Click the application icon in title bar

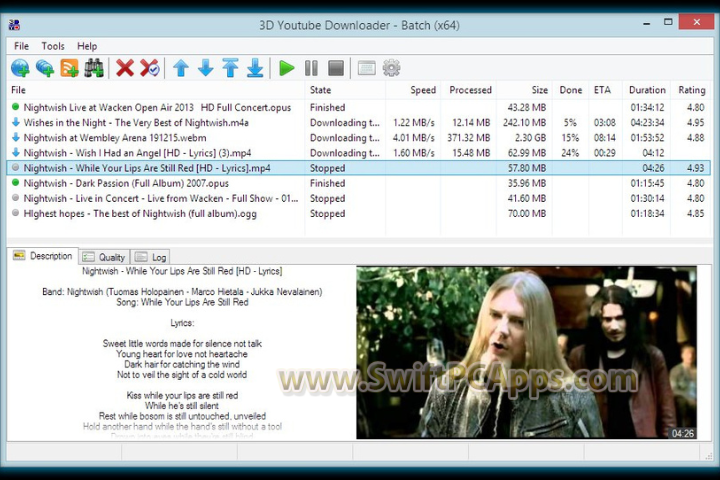14,25
